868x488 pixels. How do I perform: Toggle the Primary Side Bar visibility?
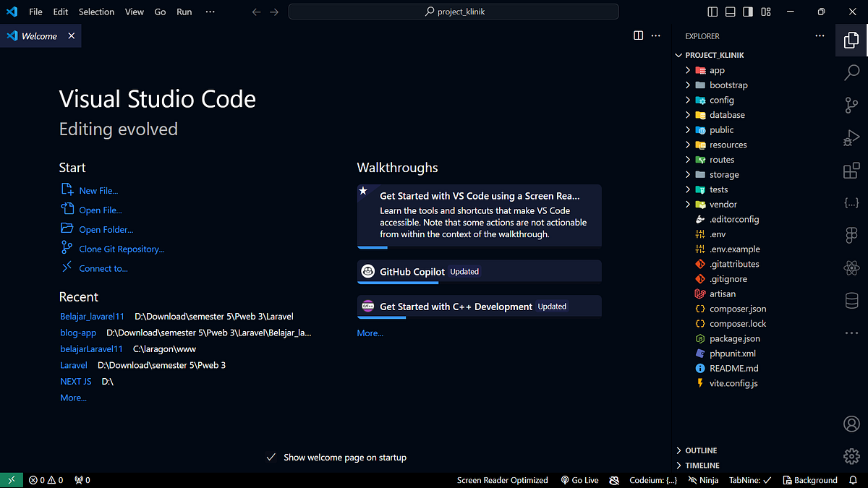click(x=712, y=12)
